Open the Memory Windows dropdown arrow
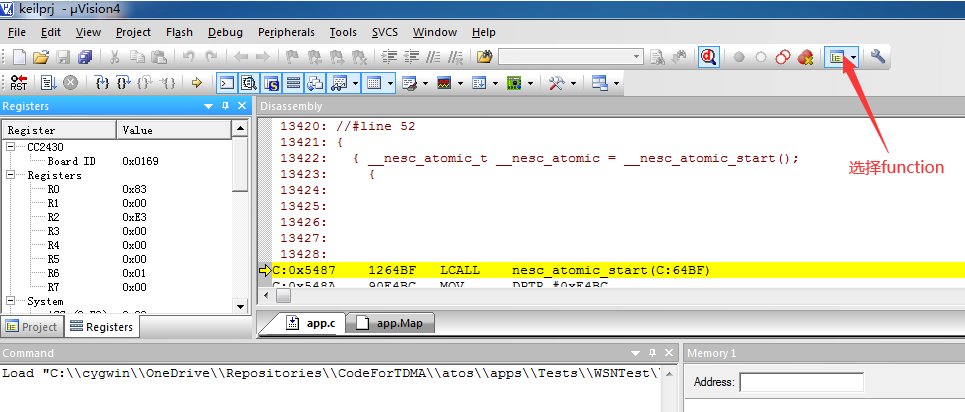Viewport: 965px width, 412px height. point(391,83)
